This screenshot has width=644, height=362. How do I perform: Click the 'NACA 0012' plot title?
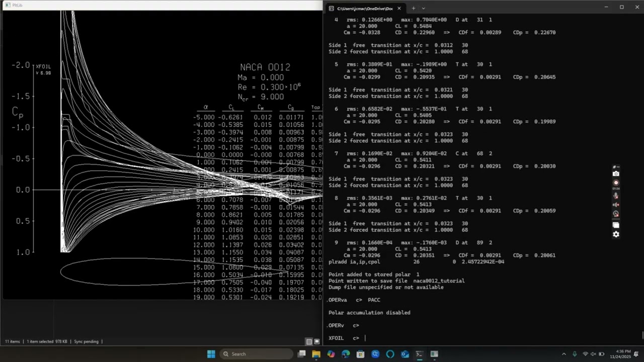click(265, 67)
